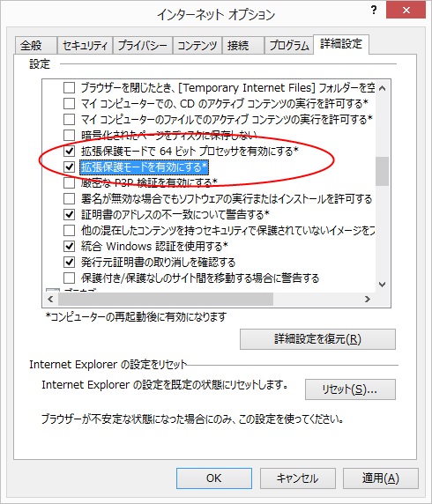The height and width of the screenshot is (504, 432).
Task: Select the 詳細設定 tab
Action: [x=341, y=44]
